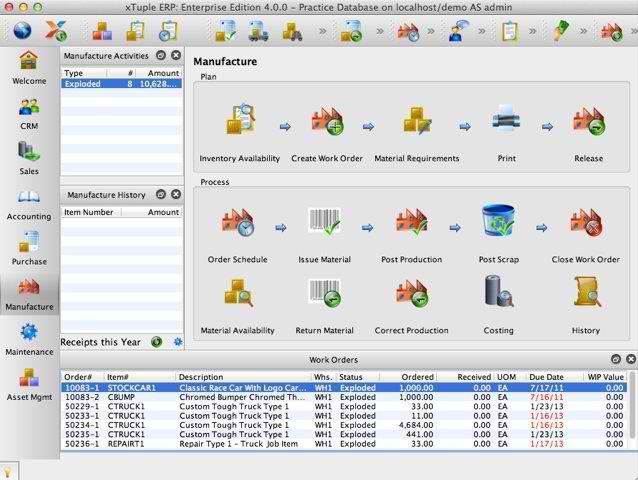Select work order 10083-2 CBUMP
The image size is (638, 480).
pos(344,397)
